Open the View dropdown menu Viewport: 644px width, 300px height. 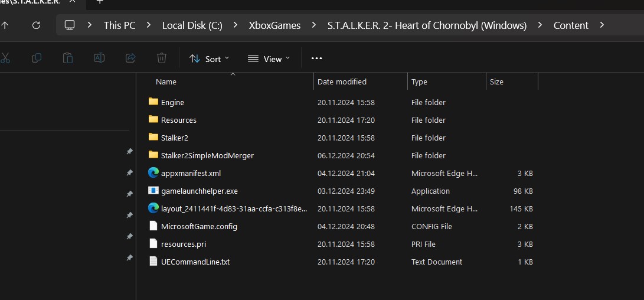(x=269, y=59)
